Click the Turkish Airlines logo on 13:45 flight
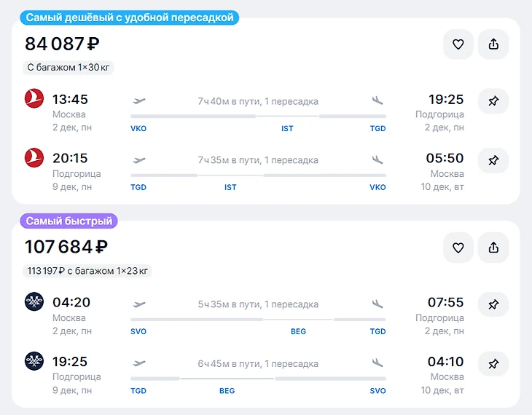 34,99
